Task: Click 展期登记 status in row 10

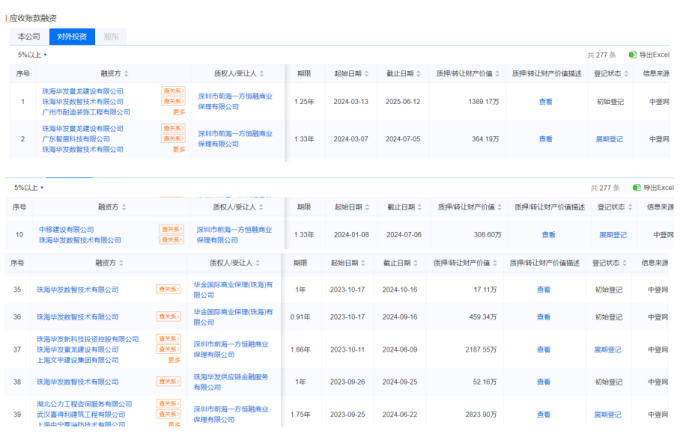Action: point(612,234)
